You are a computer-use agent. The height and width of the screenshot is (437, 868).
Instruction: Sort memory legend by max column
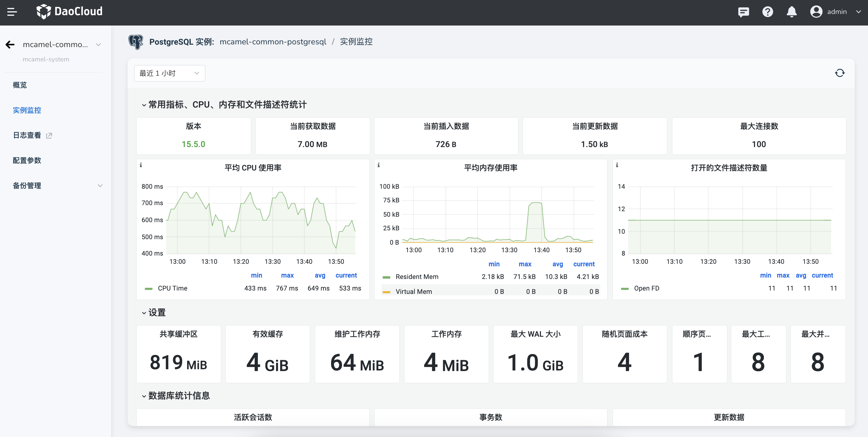(525, 264)
